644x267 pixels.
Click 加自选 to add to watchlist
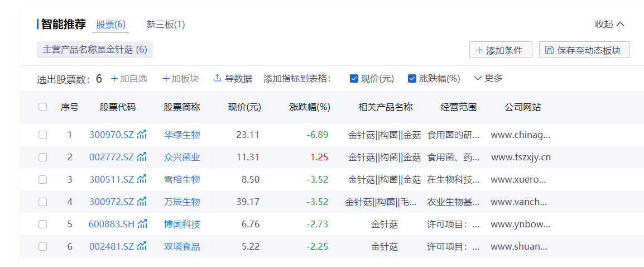click(x=129, y=79)
